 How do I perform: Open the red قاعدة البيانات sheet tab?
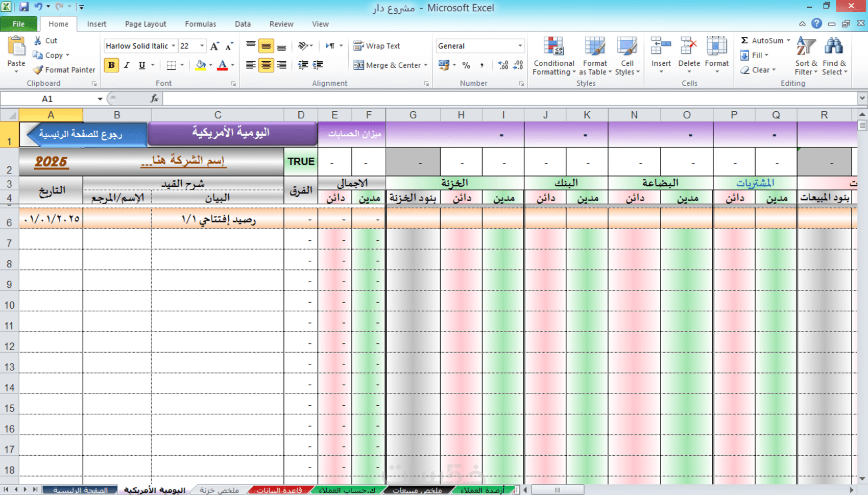(x=279, y=490)
